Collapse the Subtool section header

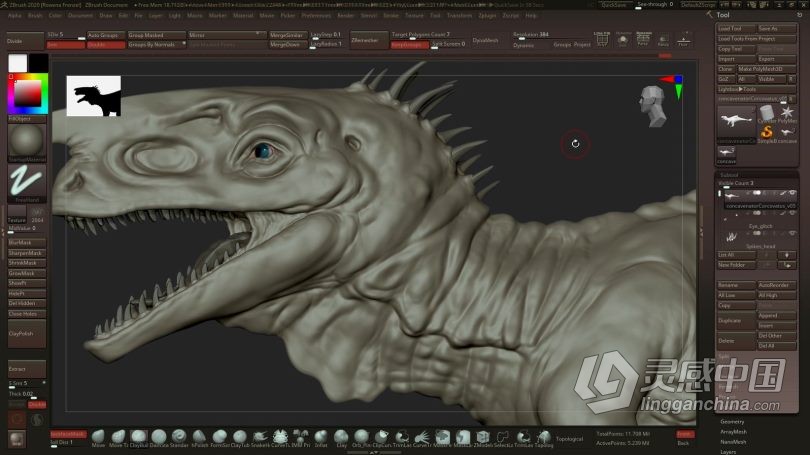[729, 175]
